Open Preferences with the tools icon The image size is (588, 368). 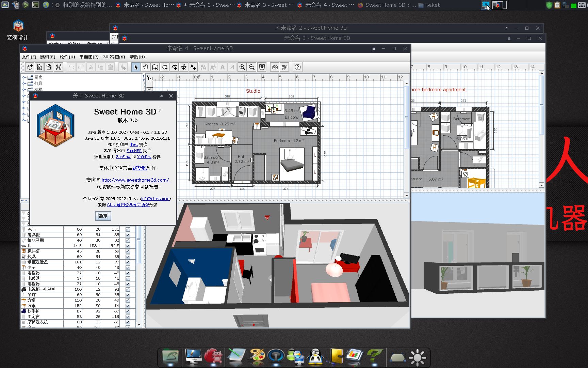coord(59,67)
